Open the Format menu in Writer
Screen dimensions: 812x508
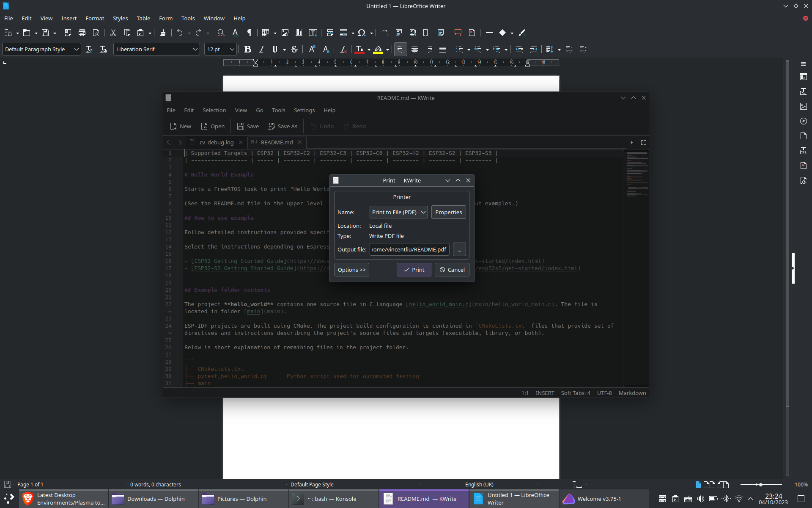click(x=95, y=18)
